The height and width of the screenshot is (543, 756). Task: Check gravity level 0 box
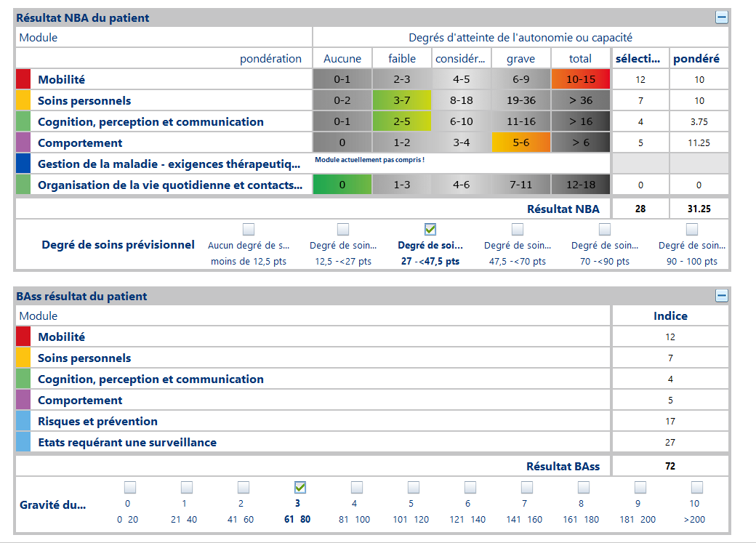[x=130, y=487]
